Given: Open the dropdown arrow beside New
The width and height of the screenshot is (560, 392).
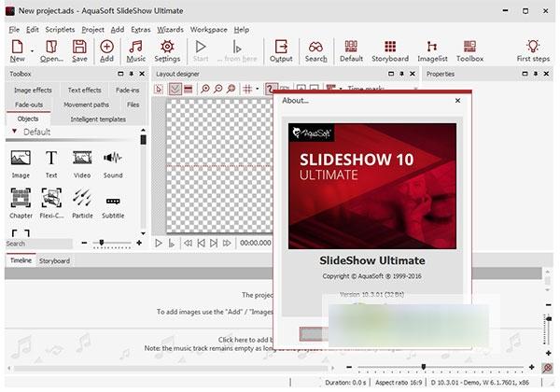Looking at the screenshot, I should 32,51.
